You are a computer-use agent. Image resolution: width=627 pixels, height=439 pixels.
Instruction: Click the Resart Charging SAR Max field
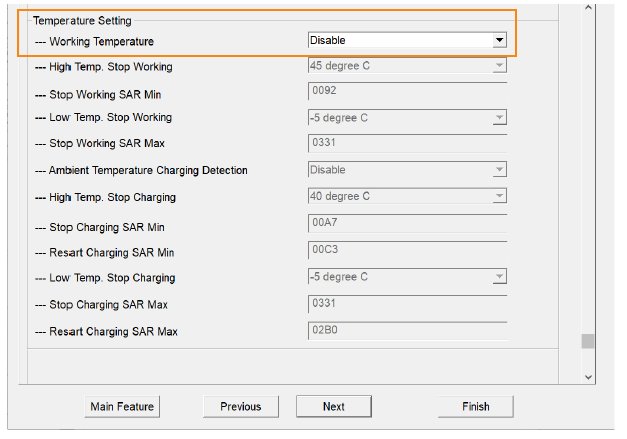[406, 329]
